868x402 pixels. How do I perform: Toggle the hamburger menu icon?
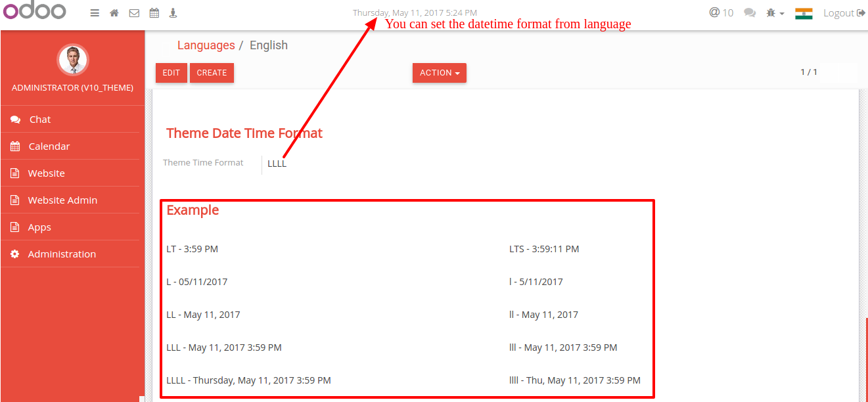pyautogui.click(x=95, y=13)
